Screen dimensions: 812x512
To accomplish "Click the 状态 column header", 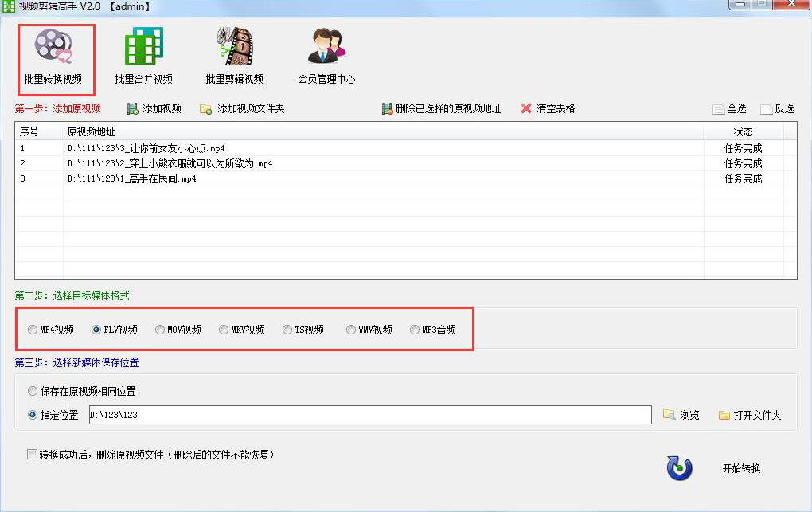I will 743,131.
